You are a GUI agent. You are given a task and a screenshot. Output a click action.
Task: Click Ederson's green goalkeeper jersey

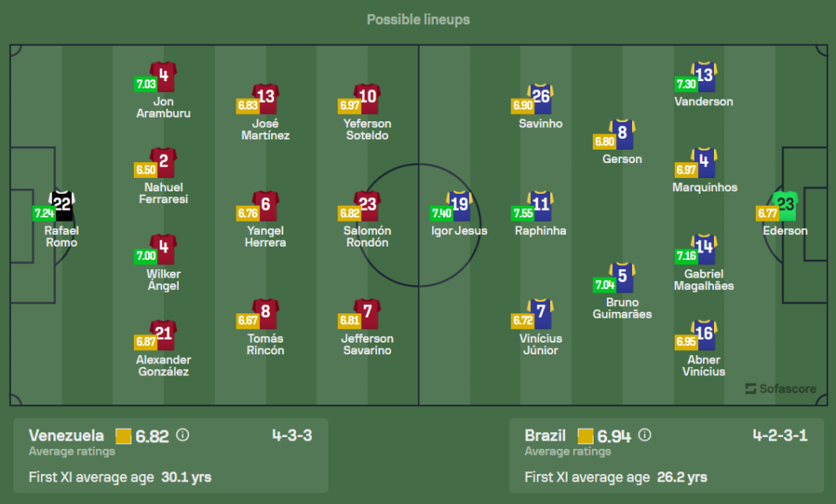(785, 205)
